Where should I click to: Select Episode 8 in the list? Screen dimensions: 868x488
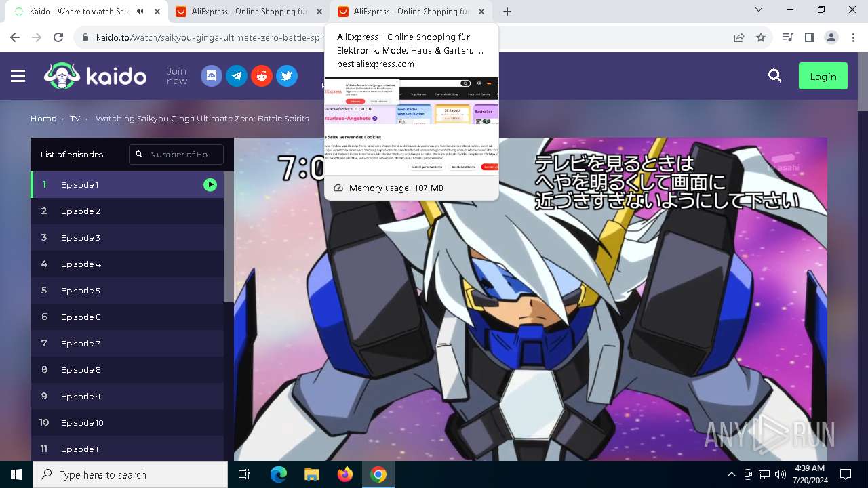127,369
